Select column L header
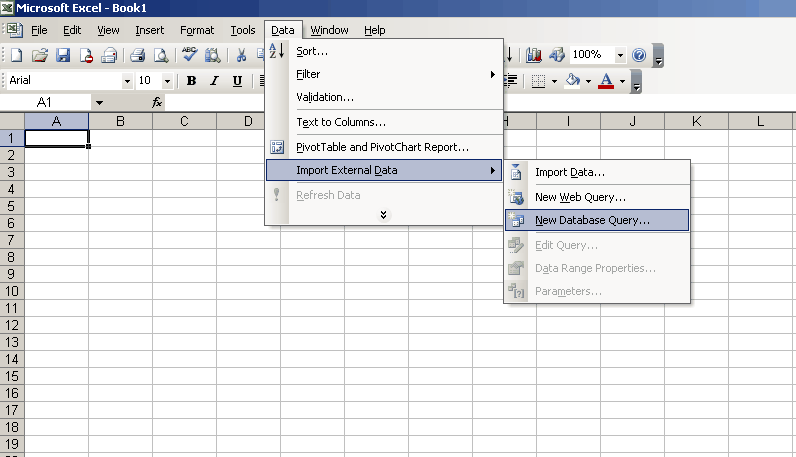 [x=760, y=121]
